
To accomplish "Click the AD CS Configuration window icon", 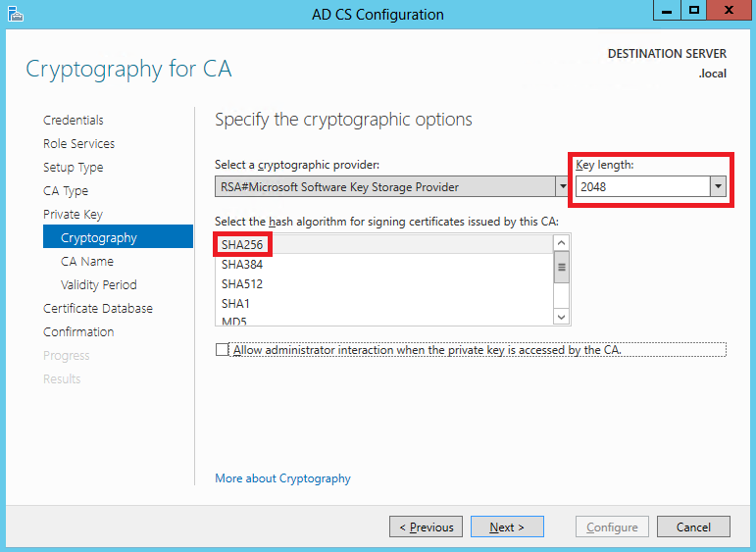I will [x=16, y=14].
